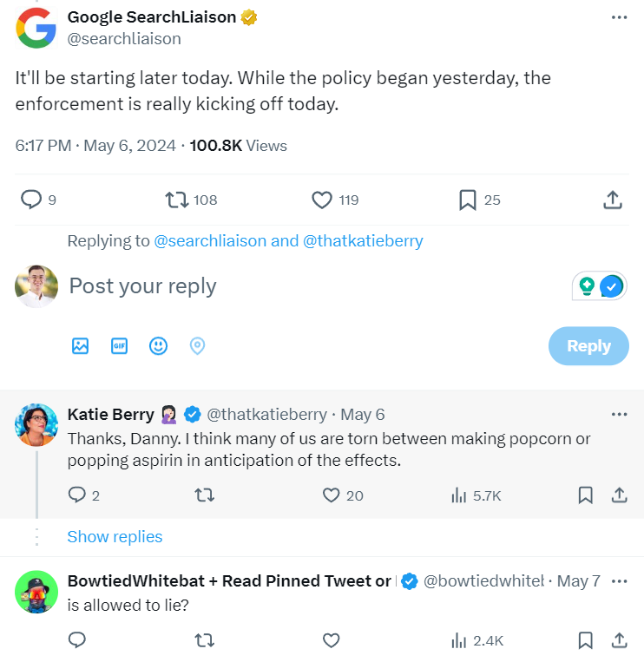Screen dimensions: 644x662
Task: Open the GIF picker for reply
Action: click(119, 346)
